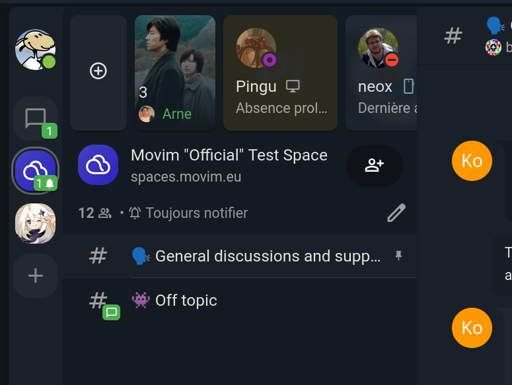
Task: Open the anime avatar space in sidebar
Action: click(35, 223)
